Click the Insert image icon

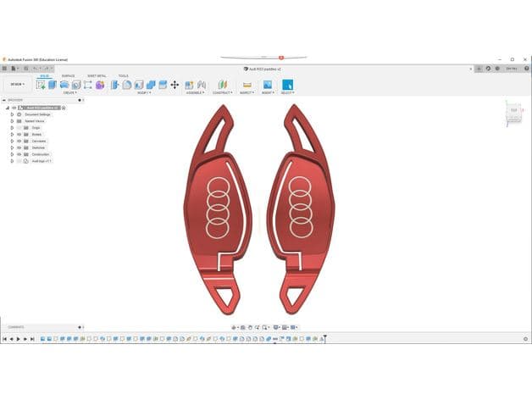(x=268, y=85)
